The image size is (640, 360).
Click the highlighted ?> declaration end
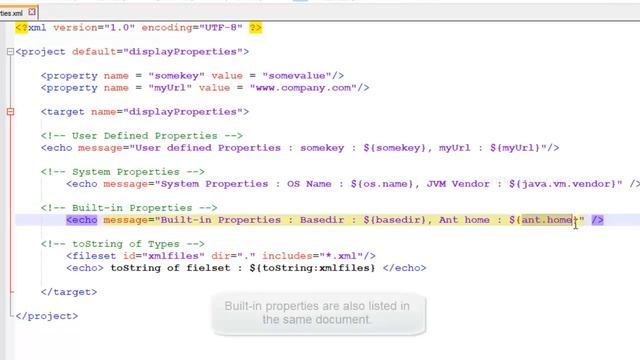coord(256,28)
